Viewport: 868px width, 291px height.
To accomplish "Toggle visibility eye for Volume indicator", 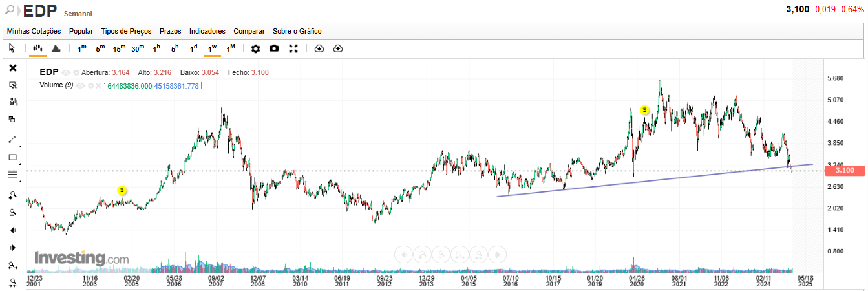I will (80, 85).
